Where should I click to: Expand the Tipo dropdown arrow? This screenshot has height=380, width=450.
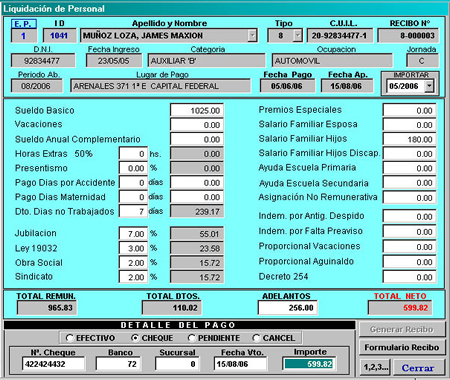[297, 35]
